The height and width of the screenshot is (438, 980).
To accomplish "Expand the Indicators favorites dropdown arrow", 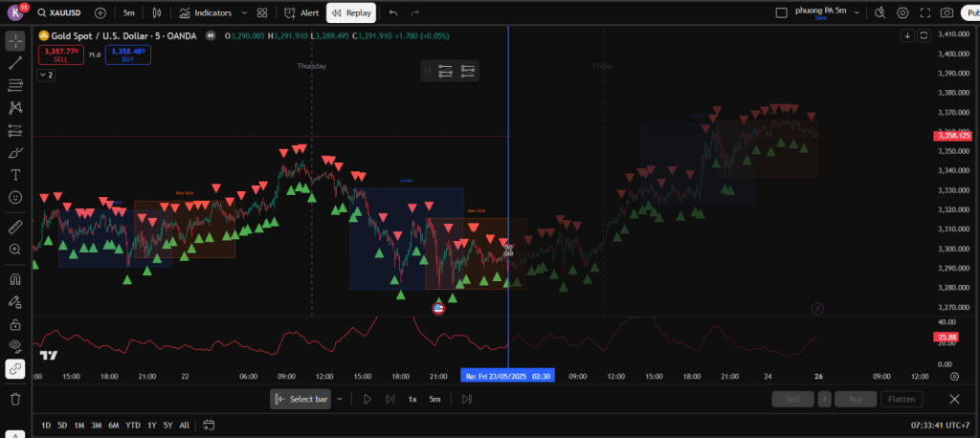I will pos(245,13).
